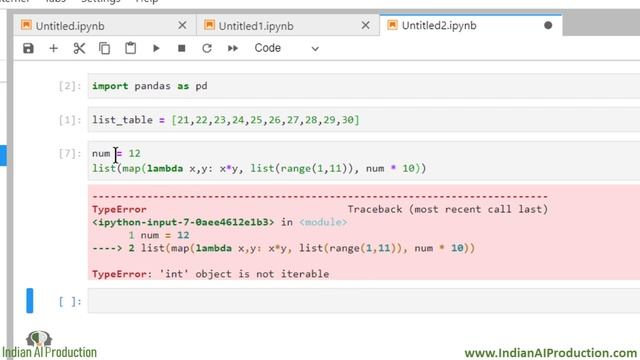Click the [2]: cell prompt
This screenshot has width=640, height=360.
coord(70,86)
